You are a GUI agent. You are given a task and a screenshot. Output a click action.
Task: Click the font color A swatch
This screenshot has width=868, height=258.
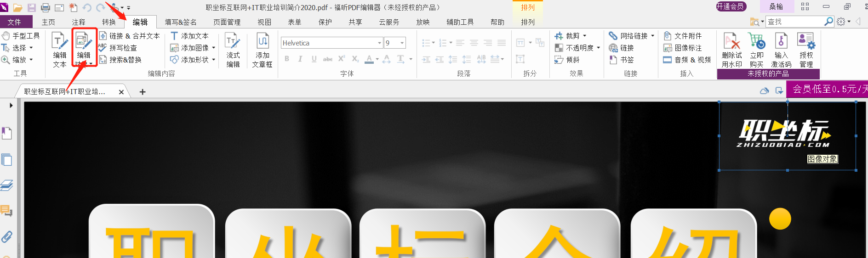[x=369, y=59]
